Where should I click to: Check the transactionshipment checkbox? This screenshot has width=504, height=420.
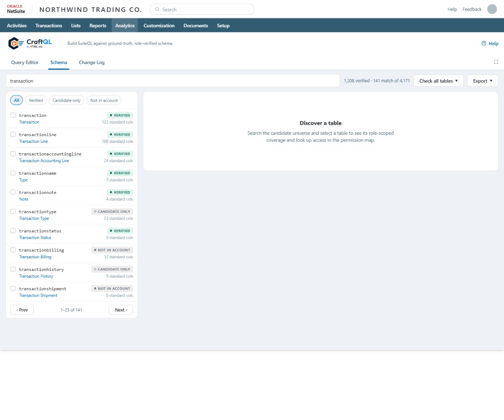point(13,289)
